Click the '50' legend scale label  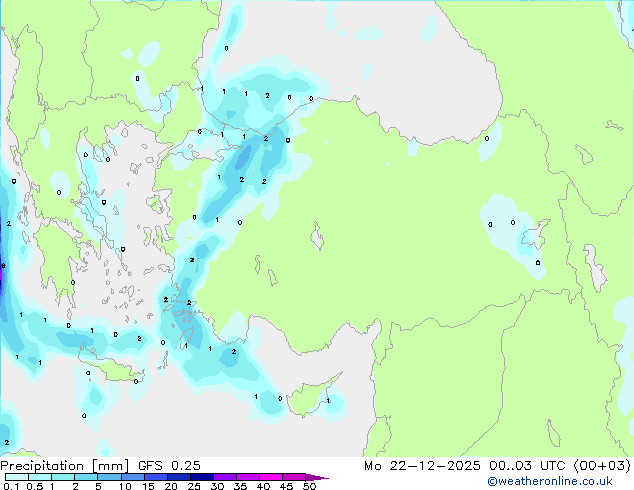[x=309, y=486]
